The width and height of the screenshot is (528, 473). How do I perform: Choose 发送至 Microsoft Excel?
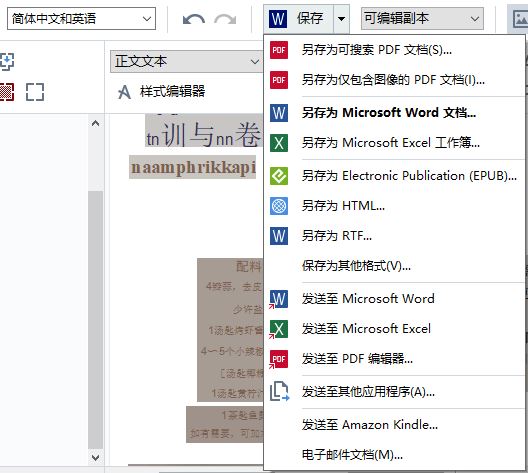394,329
